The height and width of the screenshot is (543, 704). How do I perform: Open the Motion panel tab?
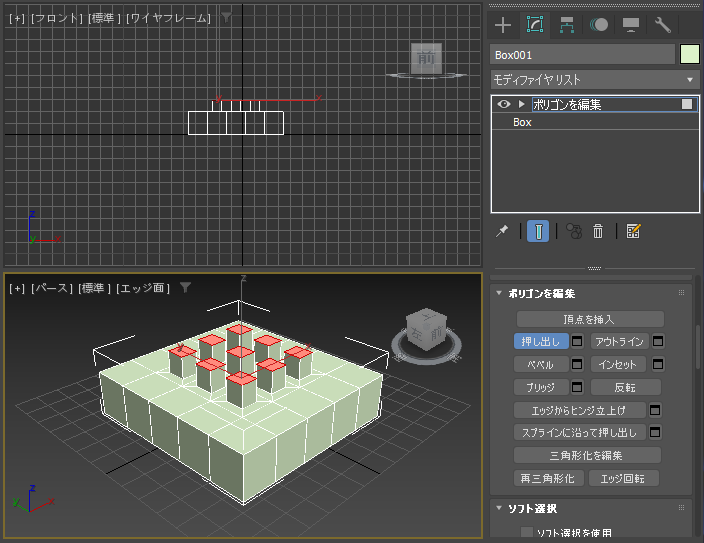pyautogui.click(x=599, y=25)
